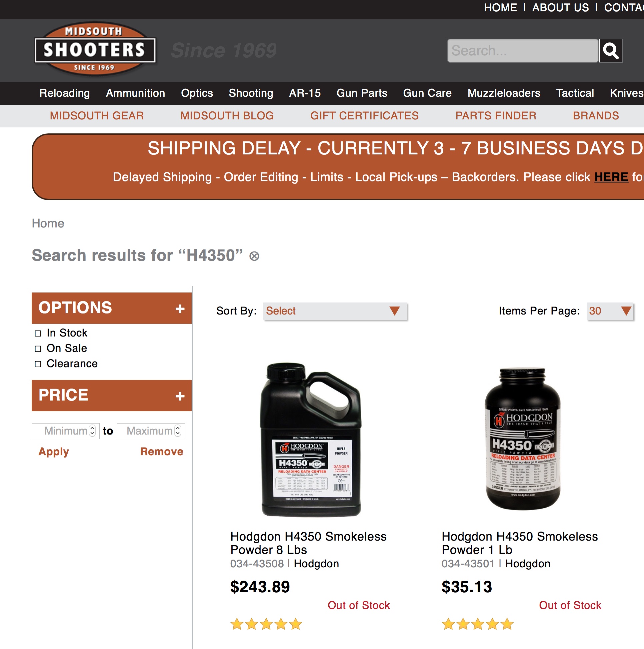Image resolution: width=644 pixels, height=649 pixels.
Task: Check the In Stock checkbox
Action: pyautogui.click(x=38, y=333)
